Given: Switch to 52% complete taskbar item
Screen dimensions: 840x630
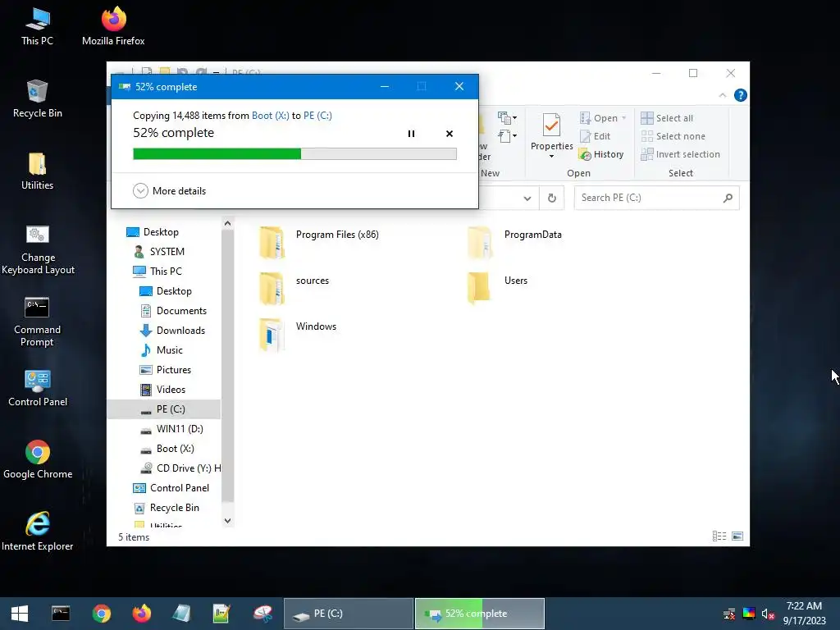Looking at the screenshot, I should coord(479,614).
